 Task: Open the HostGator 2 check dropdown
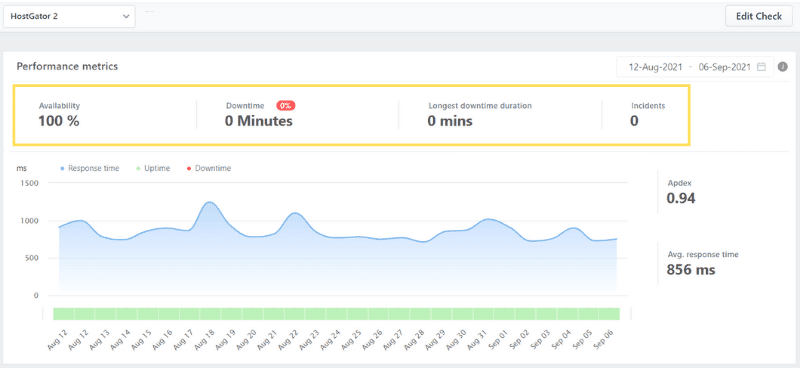(x=69, y=16)
